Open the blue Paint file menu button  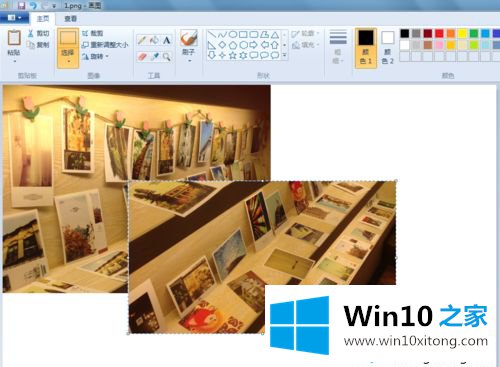click(14, 18)
